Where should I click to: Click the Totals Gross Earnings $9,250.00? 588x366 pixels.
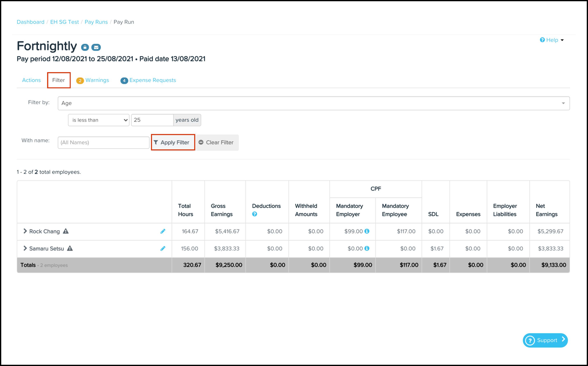[229, 265]
